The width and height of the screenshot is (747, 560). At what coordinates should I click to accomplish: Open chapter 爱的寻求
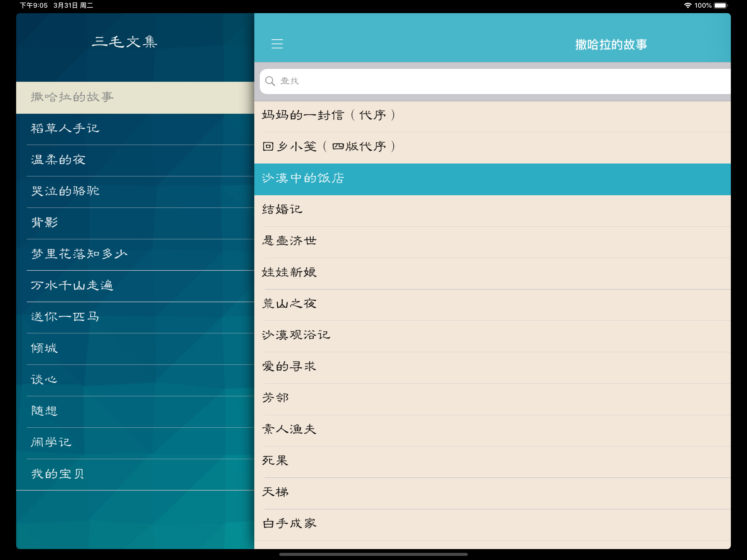[492, 368]
